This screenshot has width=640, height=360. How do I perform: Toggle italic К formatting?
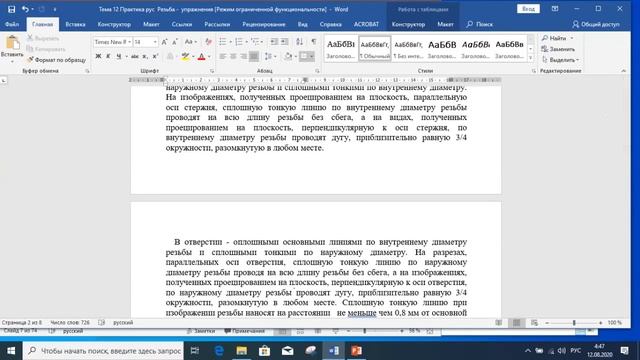108,56
